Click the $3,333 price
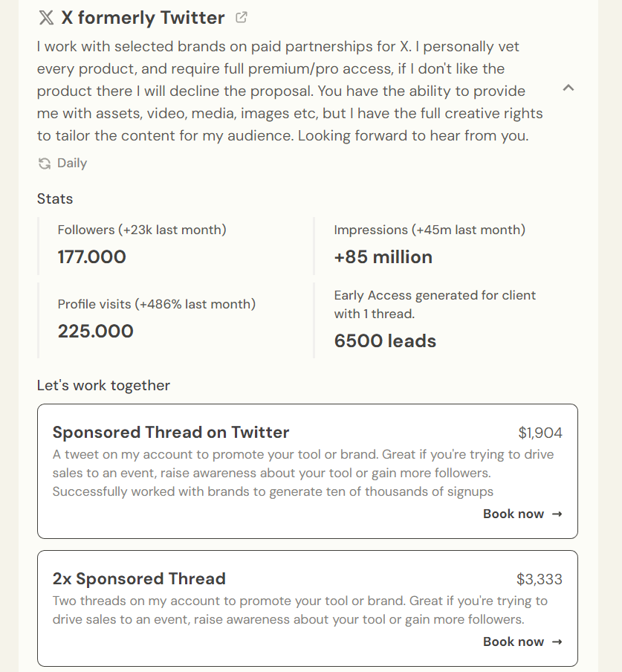This screenshot has height=672, width=622. pos(540,579)
